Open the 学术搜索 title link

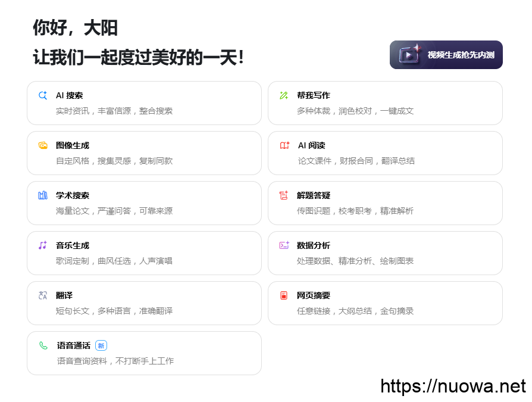(x=73, y=195)
